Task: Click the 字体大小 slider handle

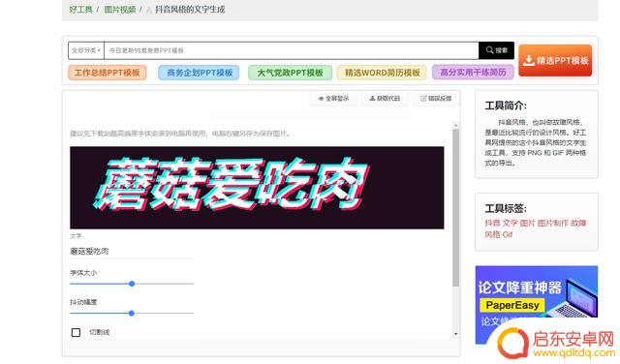Action: (x=132, y=284)
